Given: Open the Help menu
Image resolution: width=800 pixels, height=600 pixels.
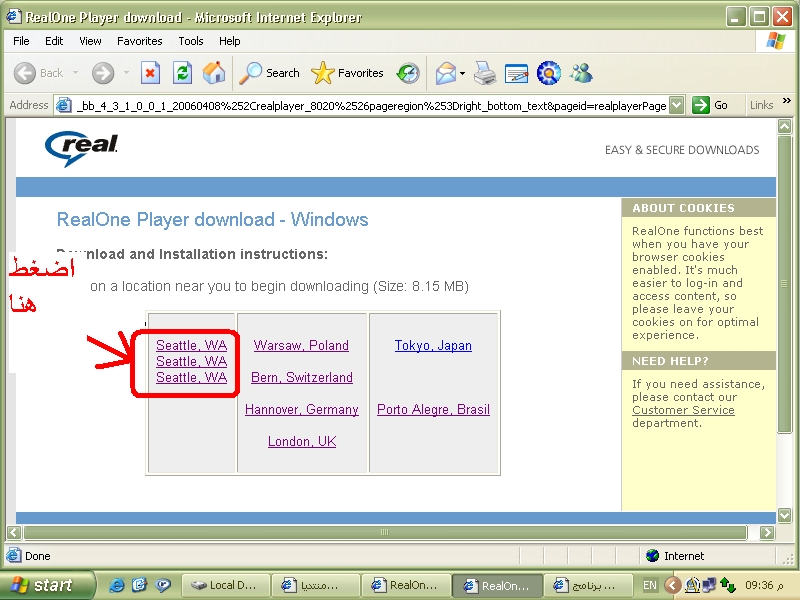Looking at the screenshot, I should 229,41.
